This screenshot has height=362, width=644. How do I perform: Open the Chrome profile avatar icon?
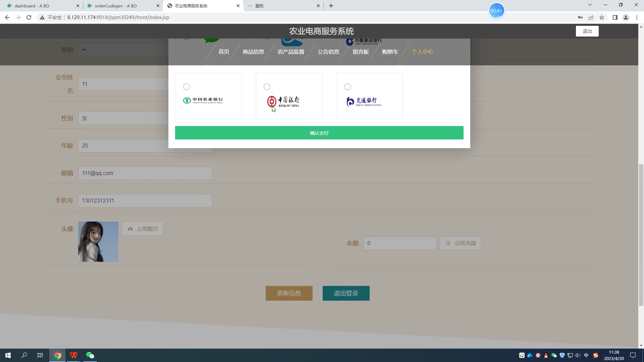click(x=626, y=17)
